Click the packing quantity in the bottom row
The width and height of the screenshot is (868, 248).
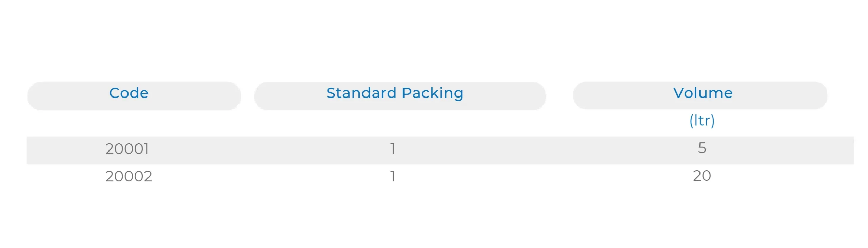click(392, 176)
